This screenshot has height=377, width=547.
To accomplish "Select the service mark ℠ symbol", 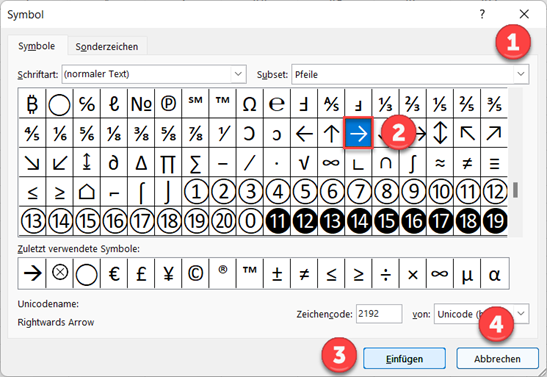I will click(x=195, y=104).
